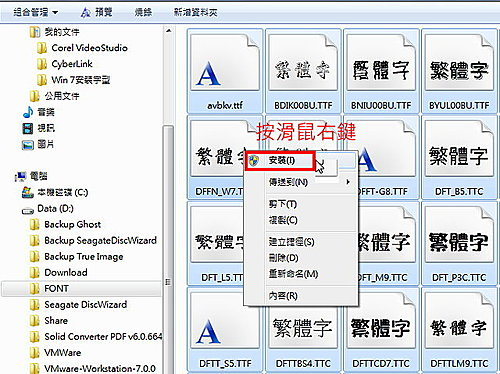This screenshot has width=500, height=374.
Task: Open the VMWare folder
Action: (x=55, y=353)
